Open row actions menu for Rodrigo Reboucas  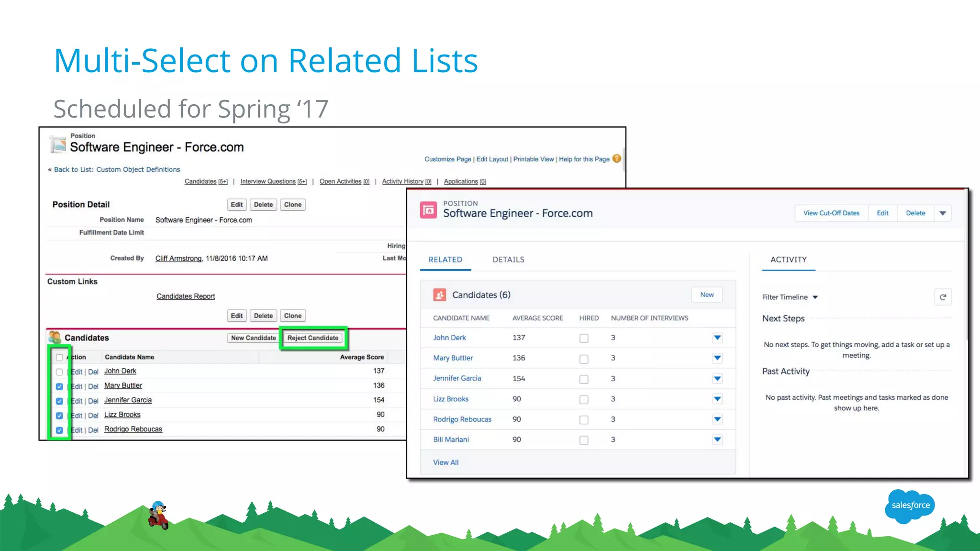tap(717, 419)
